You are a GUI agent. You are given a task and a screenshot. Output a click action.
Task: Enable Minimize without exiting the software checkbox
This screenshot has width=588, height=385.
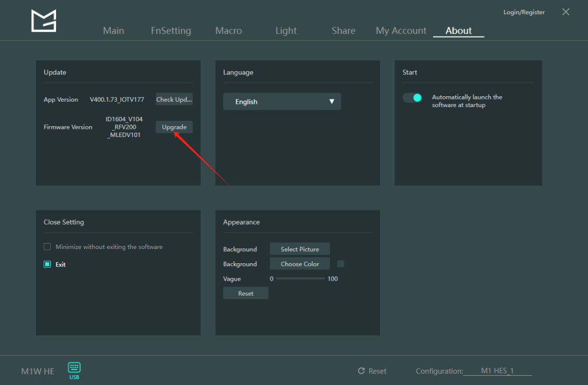pos(47,247)
